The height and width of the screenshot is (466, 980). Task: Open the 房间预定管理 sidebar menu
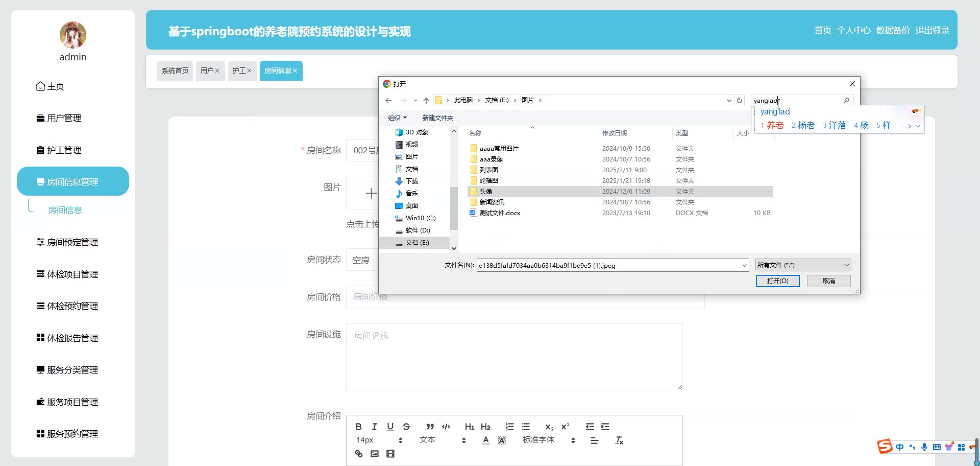click(x=72, y=242)
